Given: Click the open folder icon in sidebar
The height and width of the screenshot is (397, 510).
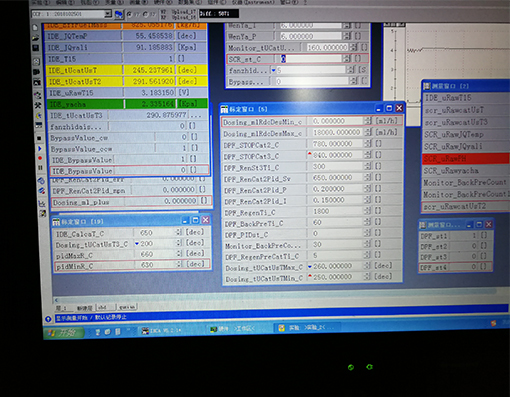Looking at the screenshot, I should pos(35,38).
